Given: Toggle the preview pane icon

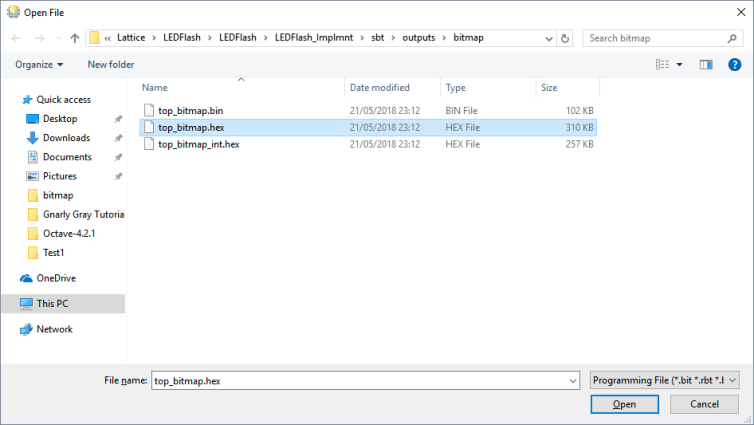Looking at the screenshot, I should 706,65.
